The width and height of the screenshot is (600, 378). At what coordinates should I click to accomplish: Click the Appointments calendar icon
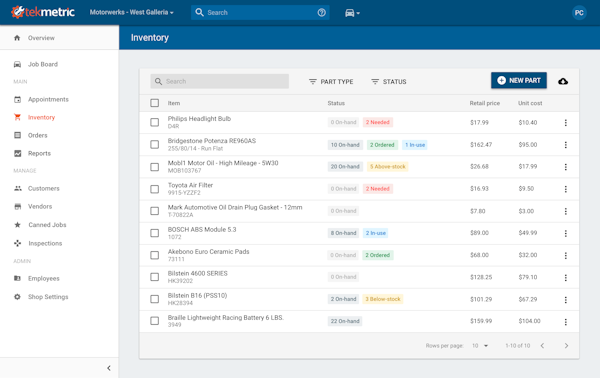tap(17, 99)
